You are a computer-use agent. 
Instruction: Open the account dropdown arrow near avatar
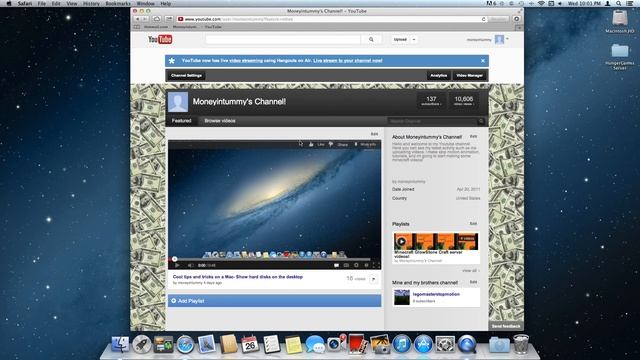point(507,39)
